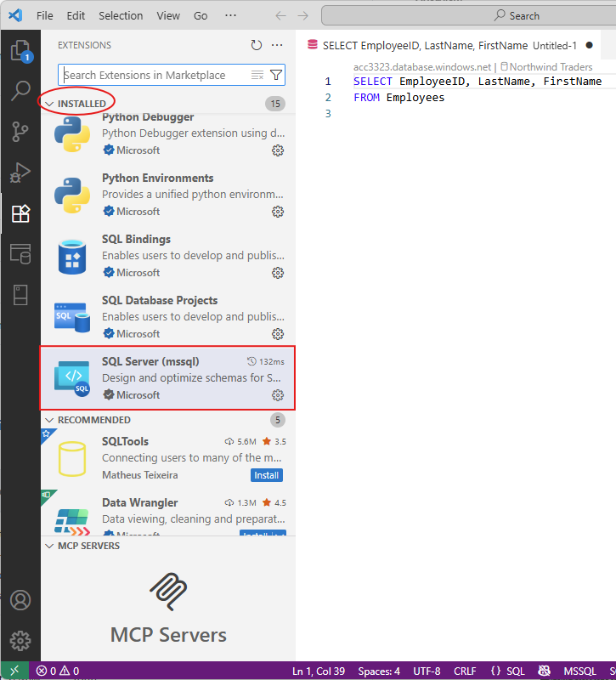Image resolution: width=616 pixels, height=680 pixels.
Task: Open the Selection menu
Action: pyautogui.click(x=121, y=16)
